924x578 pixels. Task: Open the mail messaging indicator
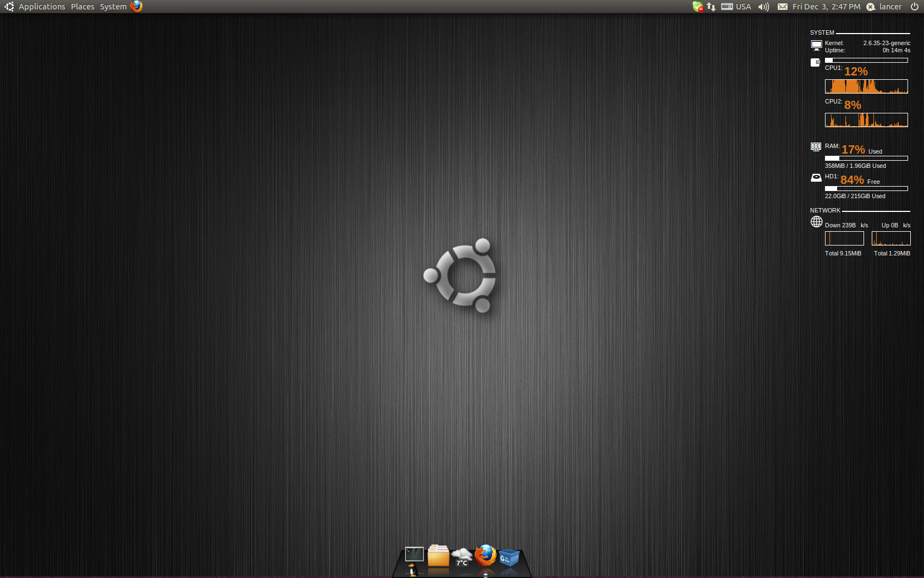pos(782,7)
